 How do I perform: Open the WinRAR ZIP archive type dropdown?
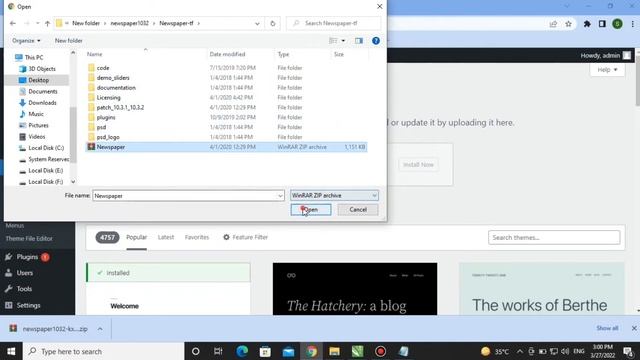tap(334, 196)
